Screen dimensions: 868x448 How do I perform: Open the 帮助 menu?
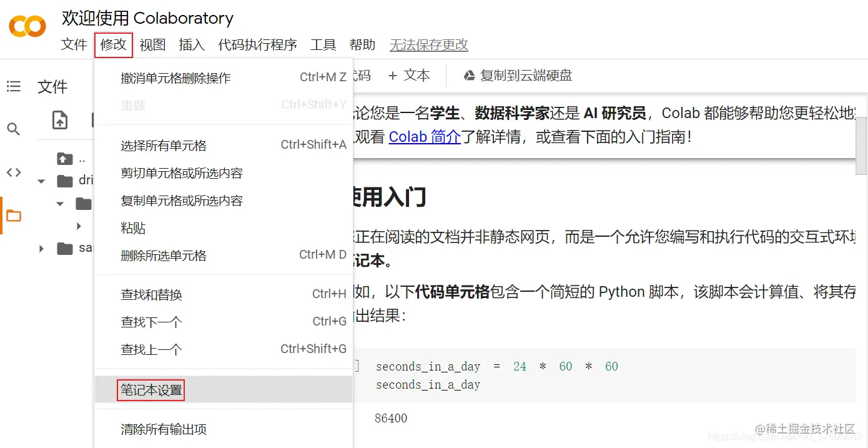click(363, 45)
